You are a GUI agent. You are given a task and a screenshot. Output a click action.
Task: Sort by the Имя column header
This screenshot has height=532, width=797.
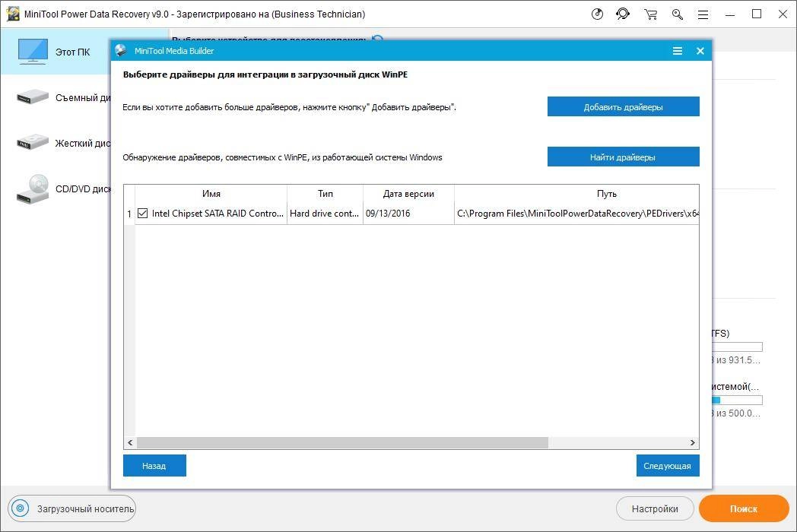tap(211, 194)
